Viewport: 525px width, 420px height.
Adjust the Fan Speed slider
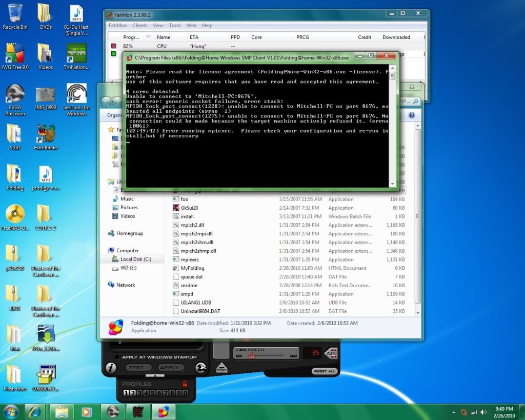pyautogui.click(x=252, y=355)
